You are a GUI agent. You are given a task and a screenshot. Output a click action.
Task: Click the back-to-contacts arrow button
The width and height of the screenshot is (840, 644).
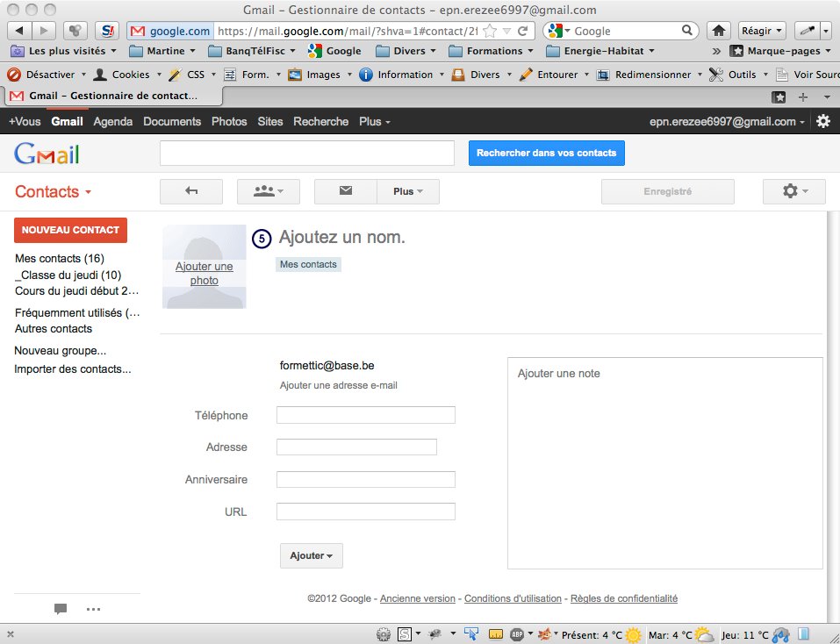click(x=191, y=191)
